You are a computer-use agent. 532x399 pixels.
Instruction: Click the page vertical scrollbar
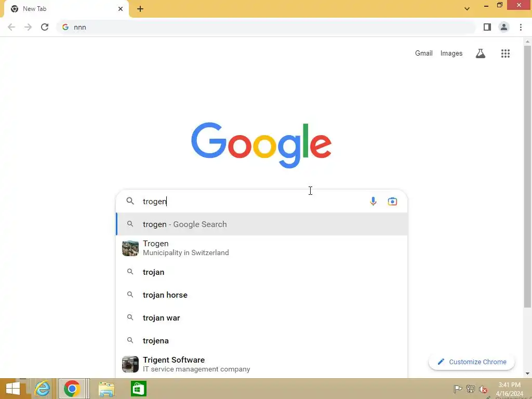pyautogui.click(x=527, y=177)
